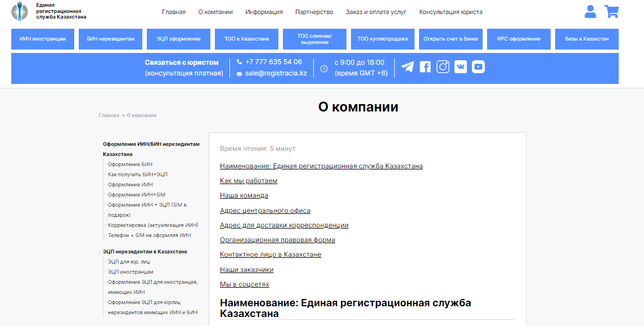Select "Оформление ИИН+SIM" in sidebar
The width and height of the screenshot is (644, 326).
pyautogui.click(x=137, y=195)
